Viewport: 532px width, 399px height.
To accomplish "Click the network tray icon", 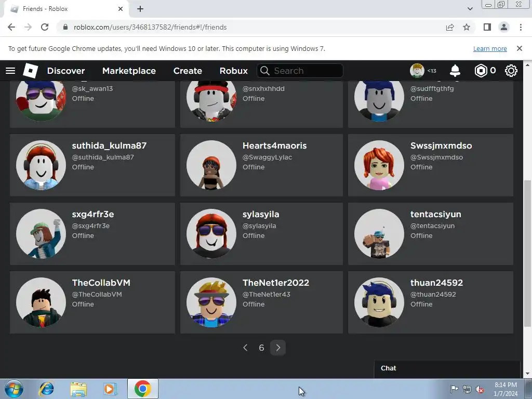I will (467, 389).
